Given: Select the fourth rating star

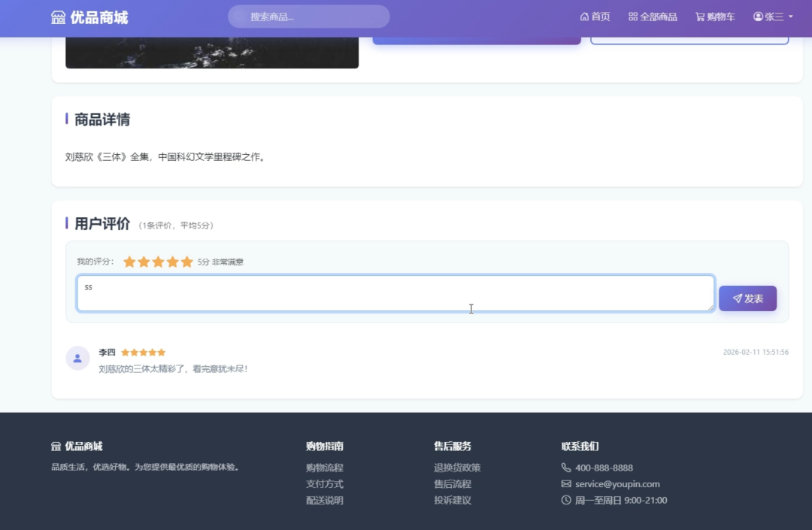Looking at the screenshot, I should pyautogui.click(x=172, y=262).
